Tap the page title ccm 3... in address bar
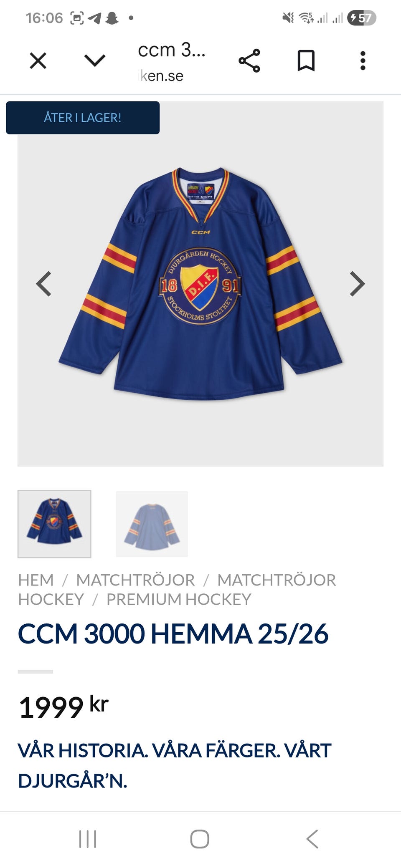Viewport: 401px width, 868px height. tap(172, 50)
